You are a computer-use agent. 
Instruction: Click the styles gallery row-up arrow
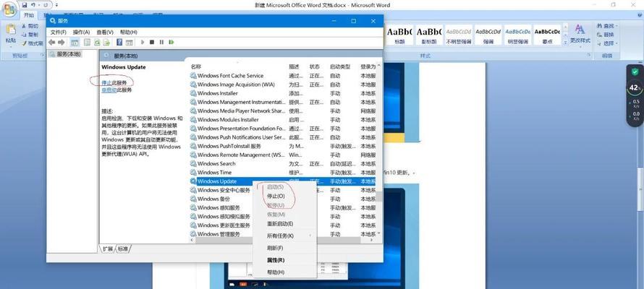(566, 27)
